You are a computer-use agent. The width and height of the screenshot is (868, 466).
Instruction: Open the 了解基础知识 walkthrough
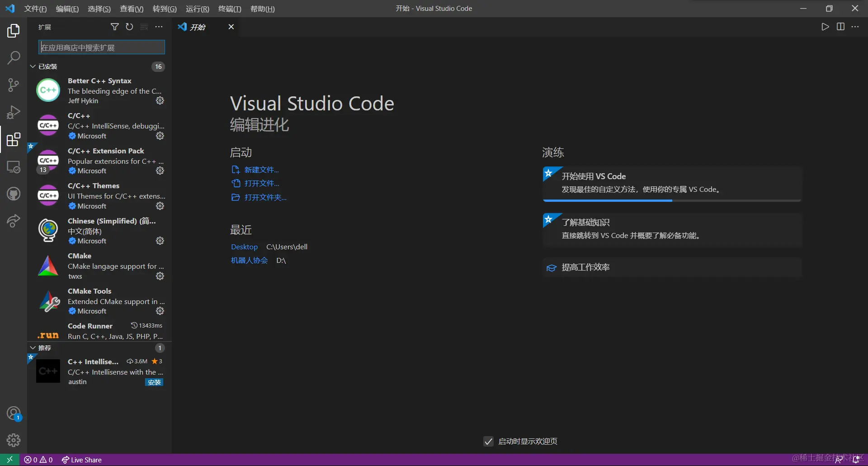click(672, 229)
